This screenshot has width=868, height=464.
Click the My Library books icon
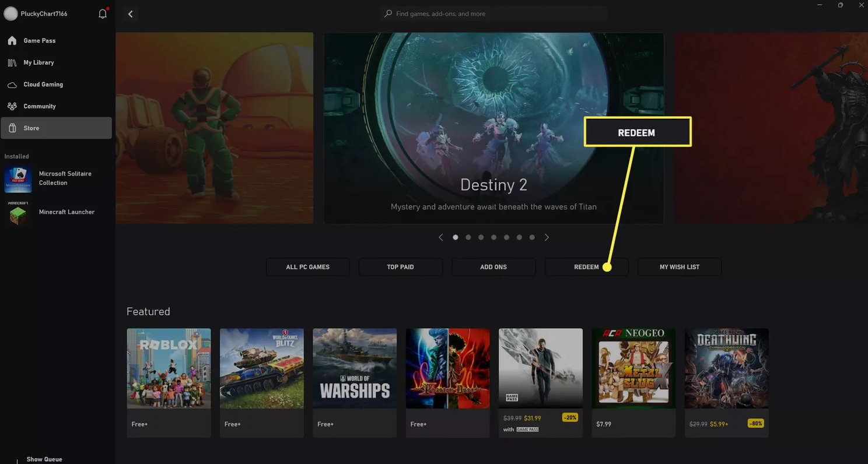click(x=12, y=62)
